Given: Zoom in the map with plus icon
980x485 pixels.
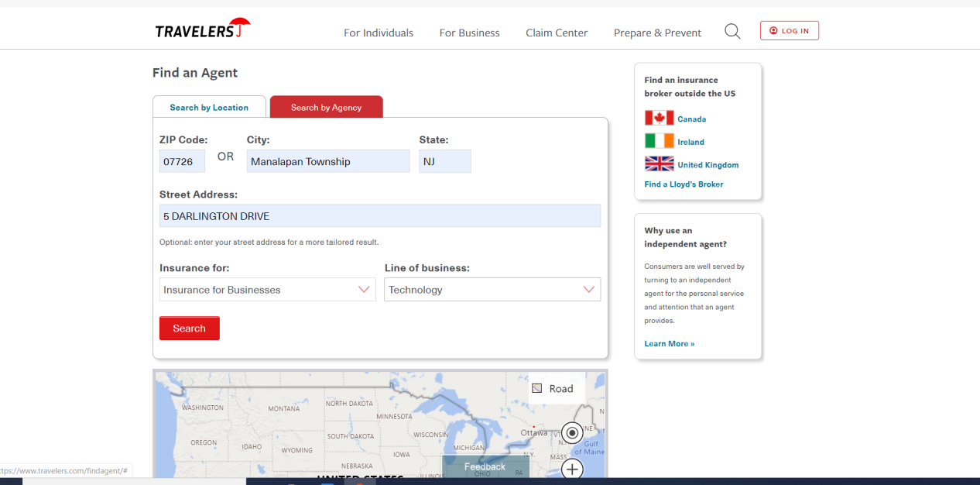Looking at the screenshot, I should tap(572, 469).
